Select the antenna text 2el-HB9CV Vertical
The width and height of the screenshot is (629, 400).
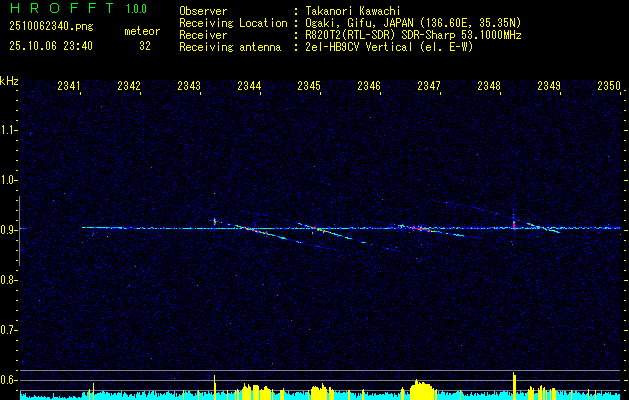tap(359, 47)
